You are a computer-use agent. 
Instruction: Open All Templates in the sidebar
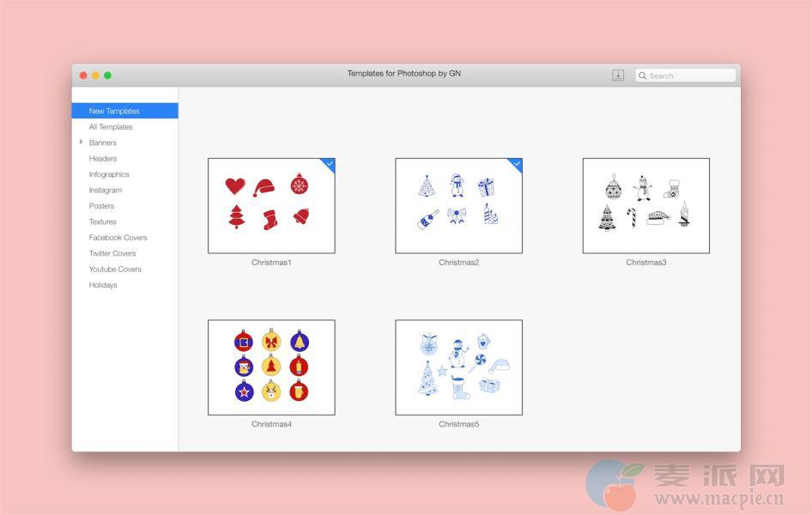(x=111, y=127)
